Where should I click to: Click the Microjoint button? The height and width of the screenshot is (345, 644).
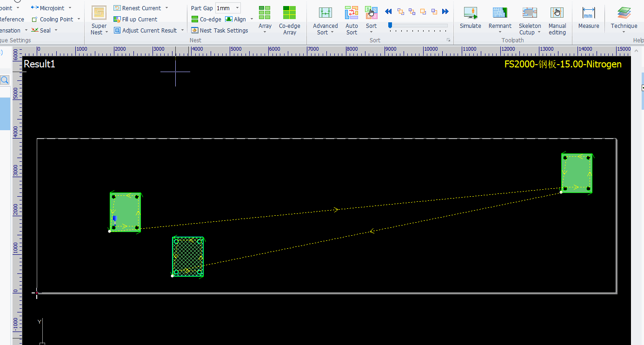(x=51, y=8)
